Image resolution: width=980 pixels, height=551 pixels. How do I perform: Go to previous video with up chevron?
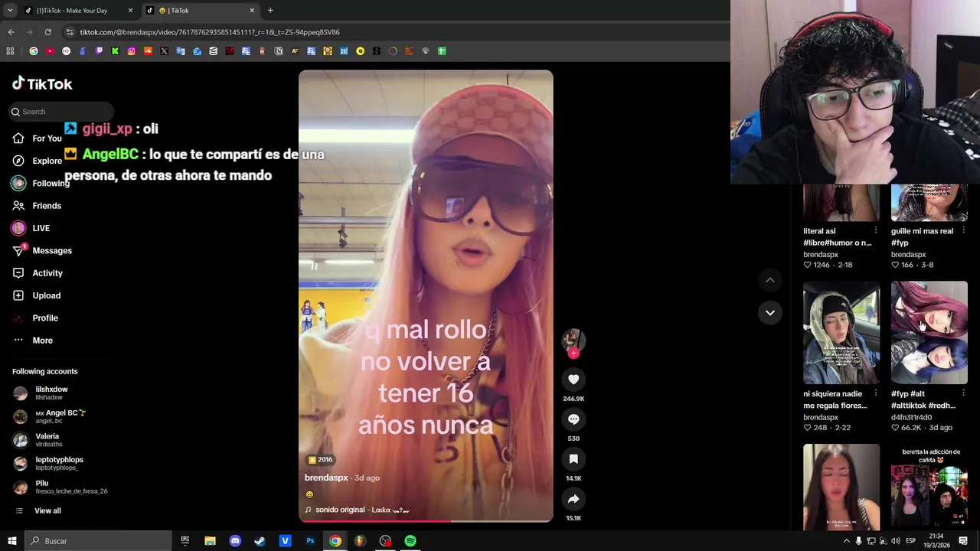[x=770, y=280]
